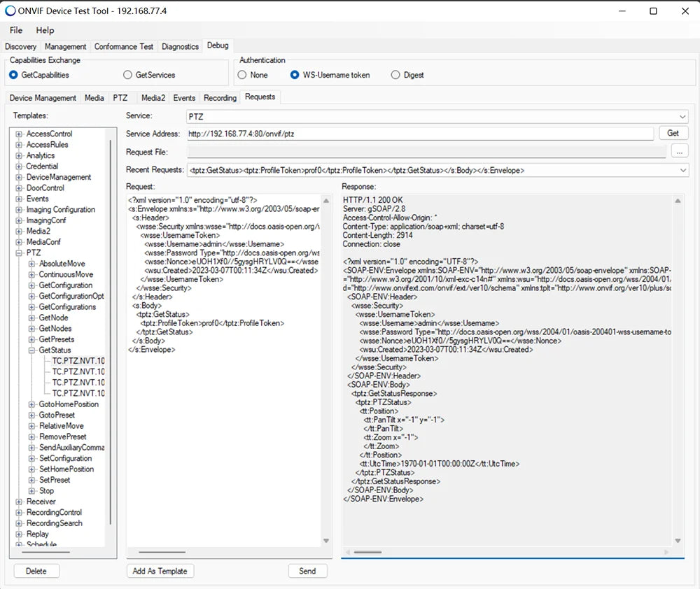Switch to the Media2 tab
Viewport: 700px width, 589px height.
point(153,98)
